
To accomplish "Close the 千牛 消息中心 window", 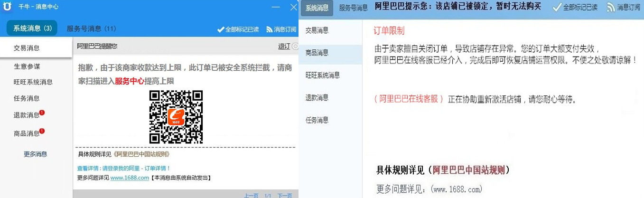I will (293, 7).
